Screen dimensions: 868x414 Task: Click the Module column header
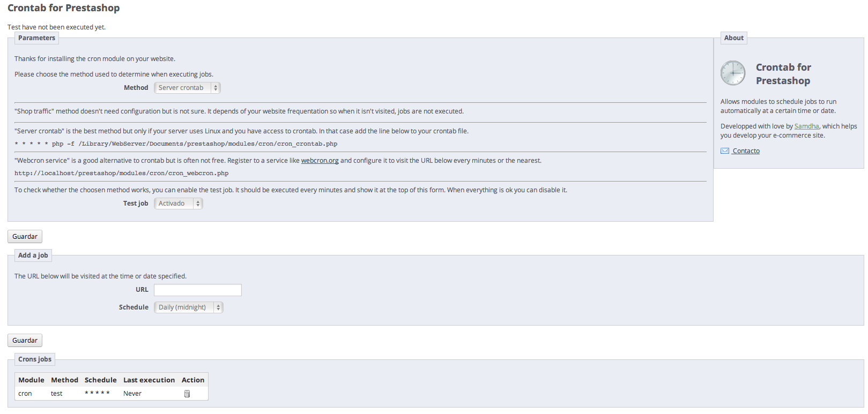pos(31,380)
